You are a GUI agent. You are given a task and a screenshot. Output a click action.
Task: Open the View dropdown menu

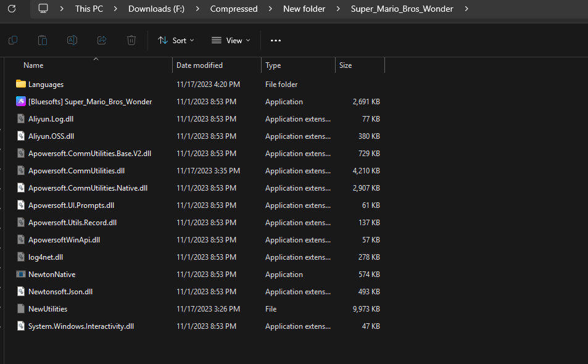point(231,40)
